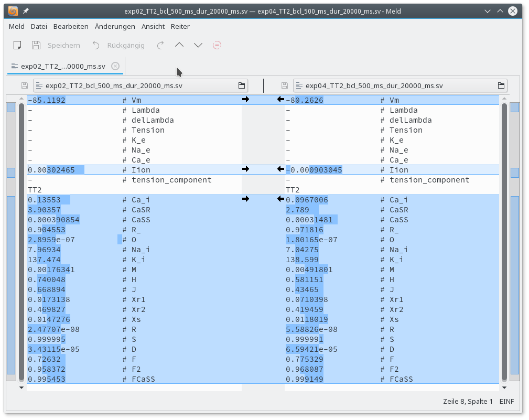529x420 pixels.
Task: Click the left pane save icon
Action: [x=25, y=85]
